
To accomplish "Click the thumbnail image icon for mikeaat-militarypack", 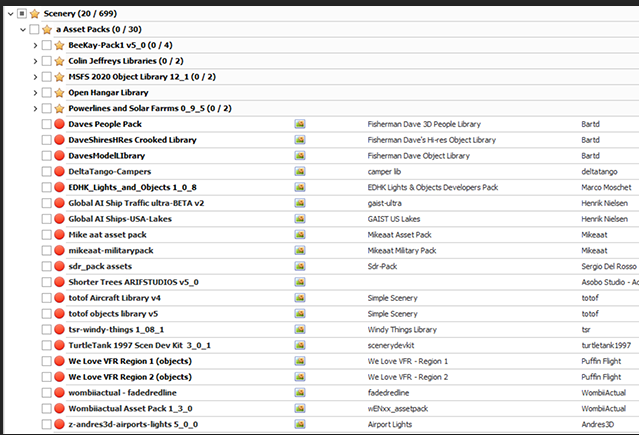I will pos(300,251).
